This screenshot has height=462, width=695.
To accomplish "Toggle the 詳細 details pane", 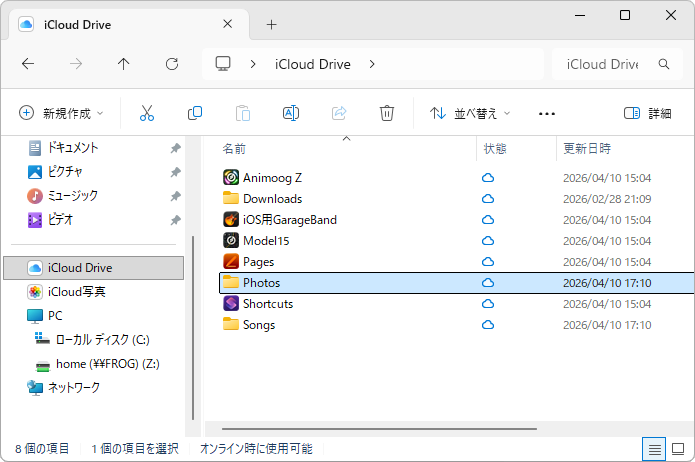I will [x=647, y=114].
